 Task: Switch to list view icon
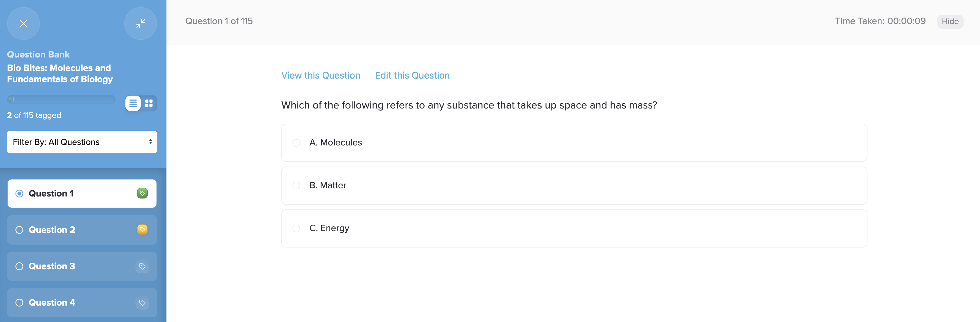(x=133, y=103)
